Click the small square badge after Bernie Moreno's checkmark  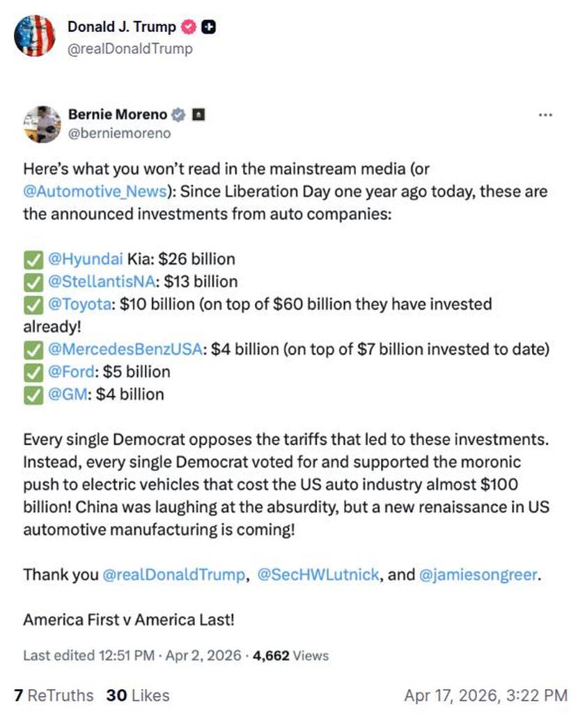click(198, 114)
